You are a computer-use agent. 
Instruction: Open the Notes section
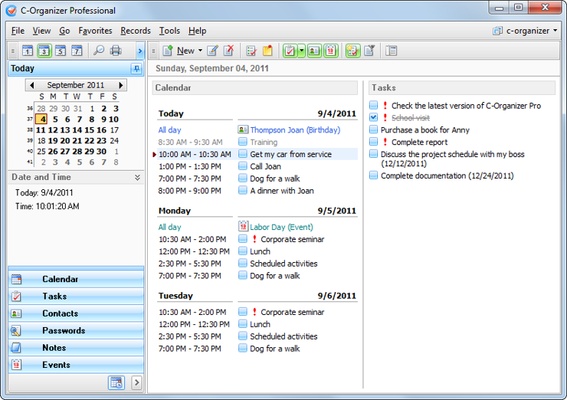pyautogui.click(x=76, y=348)
